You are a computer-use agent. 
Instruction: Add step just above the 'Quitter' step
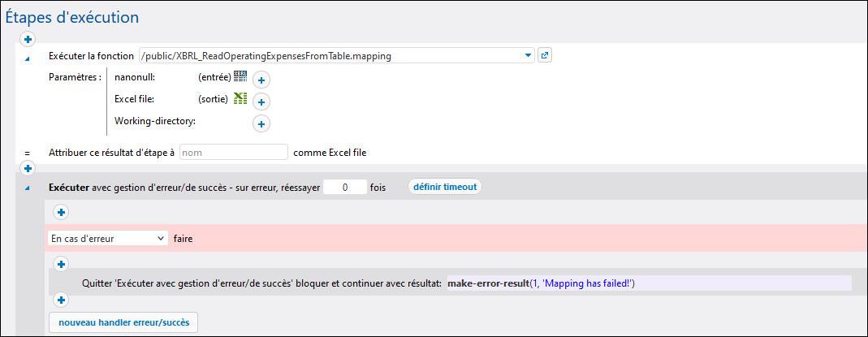pos(61,263)
